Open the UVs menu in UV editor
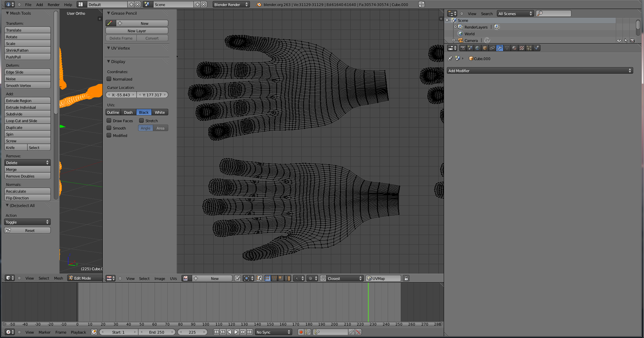 (173, 278)
